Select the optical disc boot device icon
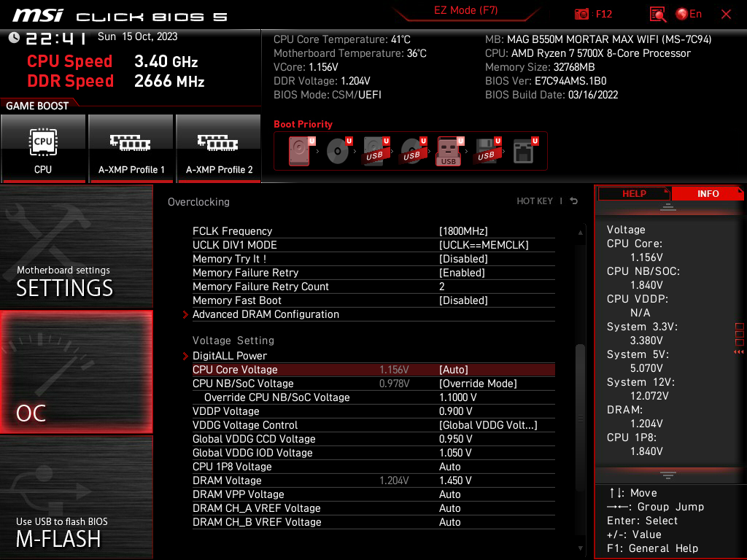 click(338, 150)
